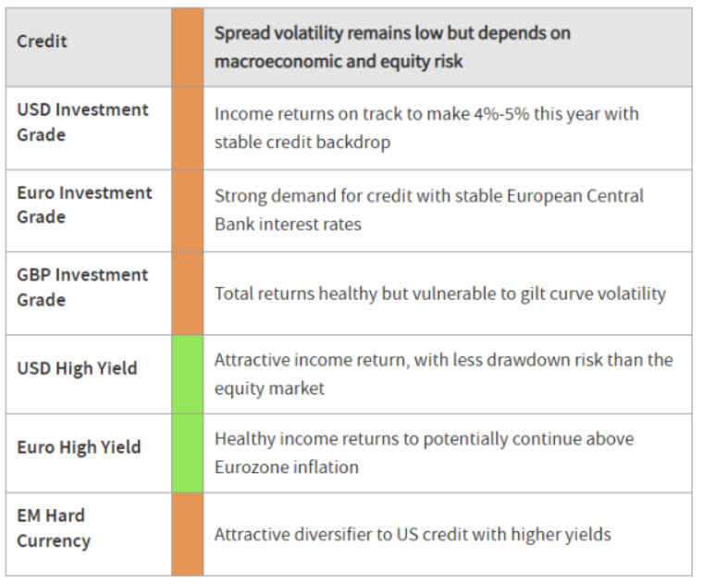728x584 pixels.
Task: Select the USD Investment Grade label
Action: click(x=82, y=122)
